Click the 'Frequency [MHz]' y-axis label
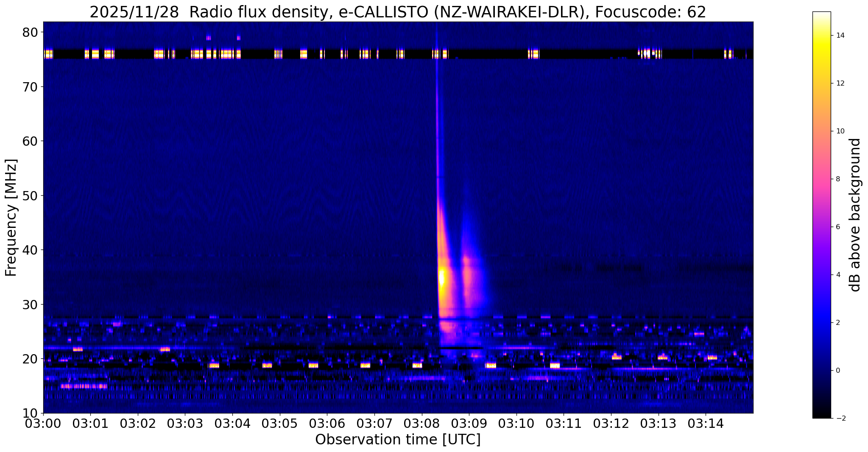The image size is (868, 452). (x=11, y=218)
